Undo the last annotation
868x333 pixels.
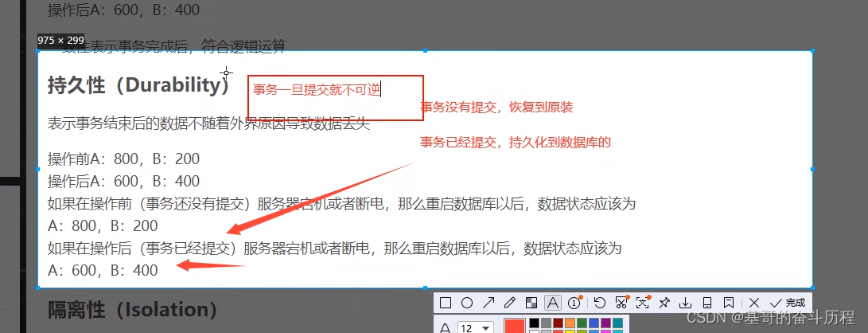tap(600, 303)
